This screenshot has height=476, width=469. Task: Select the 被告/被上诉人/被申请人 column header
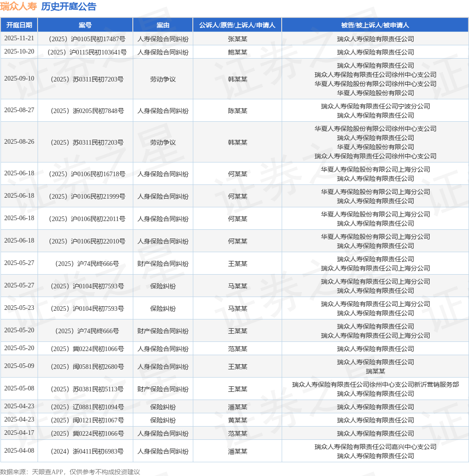tap(375, 25)
